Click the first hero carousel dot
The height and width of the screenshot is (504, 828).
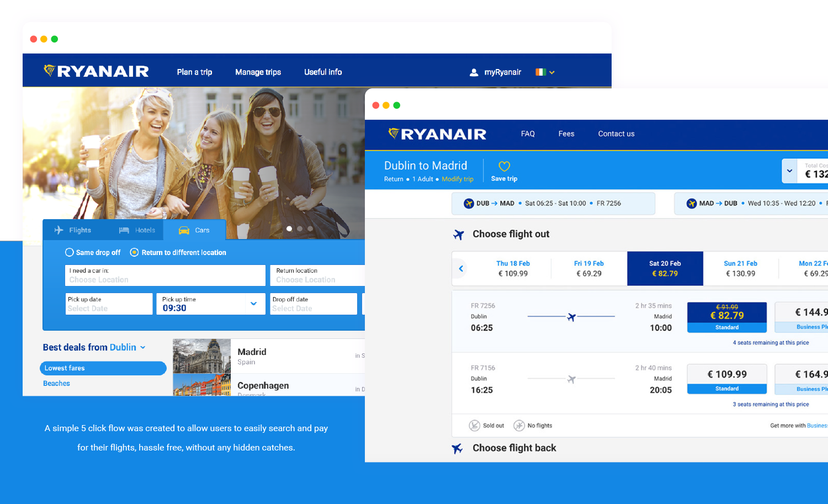[x=289, y=229]
